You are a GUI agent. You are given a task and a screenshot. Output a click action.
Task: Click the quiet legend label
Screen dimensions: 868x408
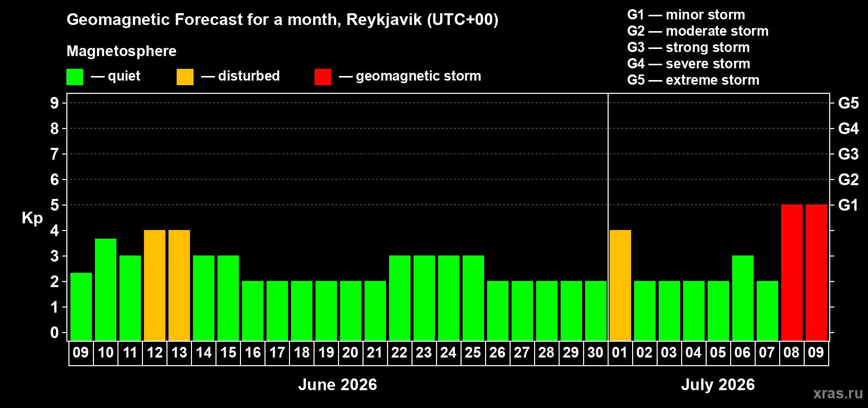tap(124, 76)
